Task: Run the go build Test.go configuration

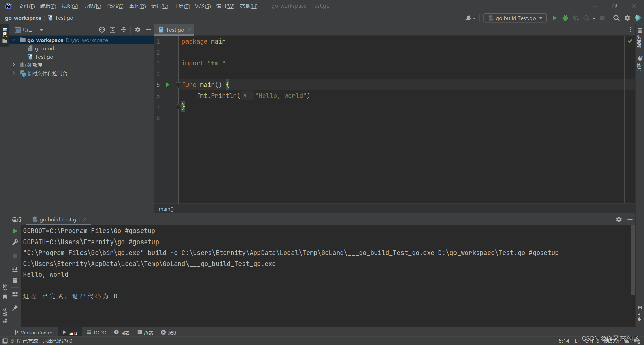Action: tap(554, 18)
